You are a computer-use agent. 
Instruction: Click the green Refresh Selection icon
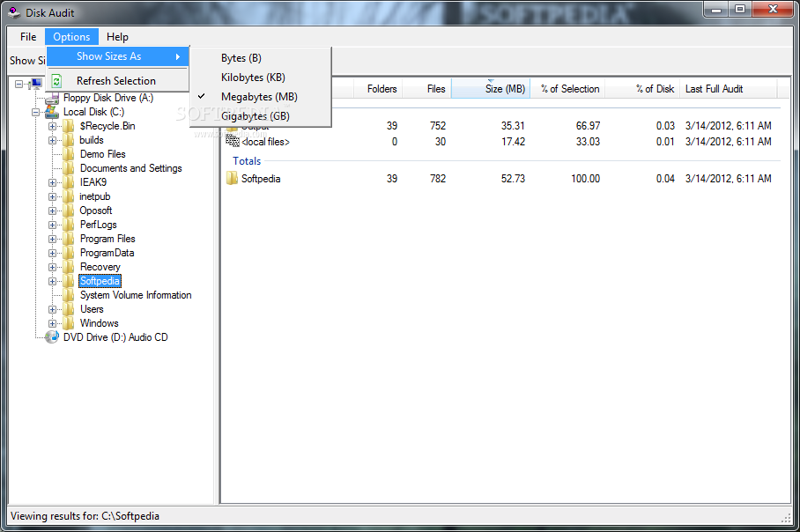(56, 80)
